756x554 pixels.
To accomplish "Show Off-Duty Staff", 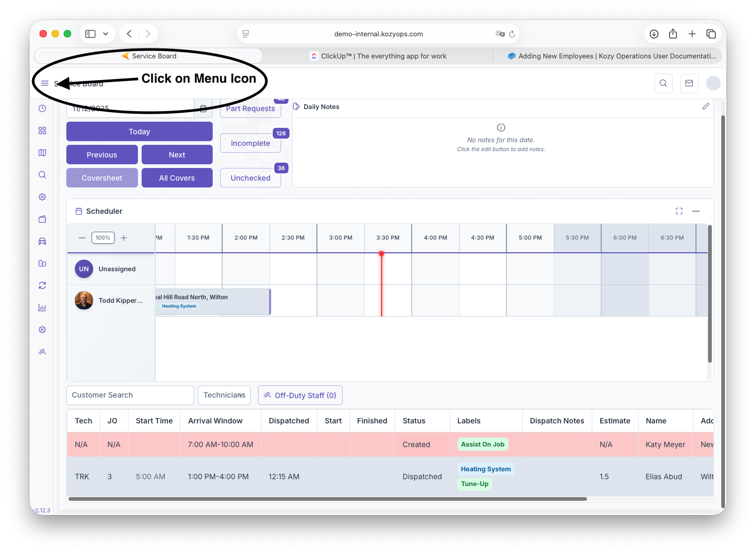I will click(300, 395).
